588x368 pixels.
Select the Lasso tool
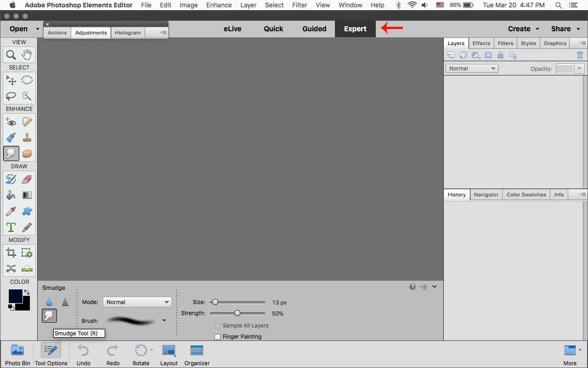coord(11,96)
